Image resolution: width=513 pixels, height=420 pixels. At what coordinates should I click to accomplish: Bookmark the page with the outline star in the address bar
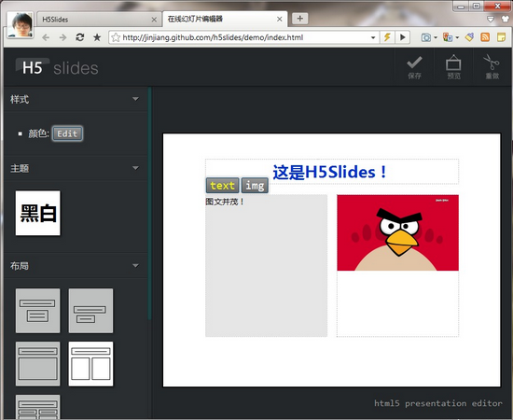click(x=116, y=37)
